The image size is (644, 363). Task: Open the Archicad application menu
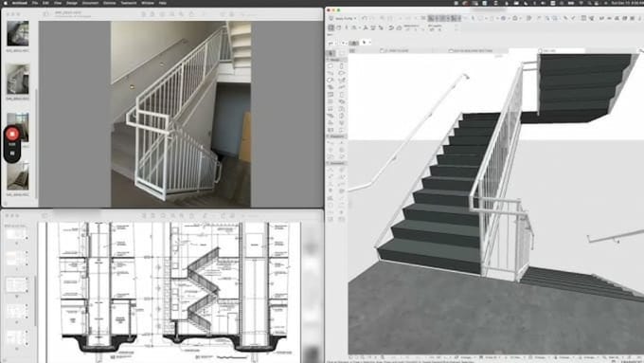point(19,3)
